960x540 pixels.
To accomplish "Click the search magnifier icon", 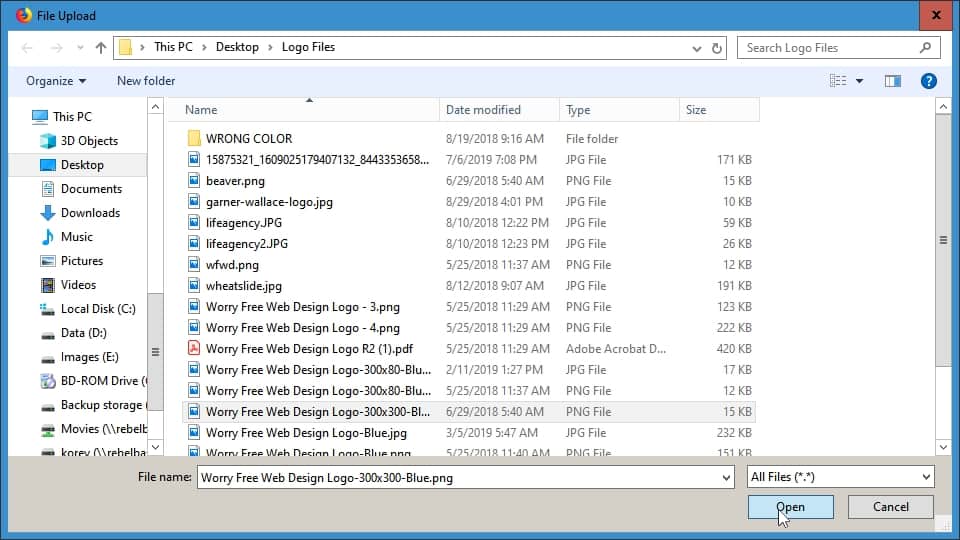I will coord(926,47).
